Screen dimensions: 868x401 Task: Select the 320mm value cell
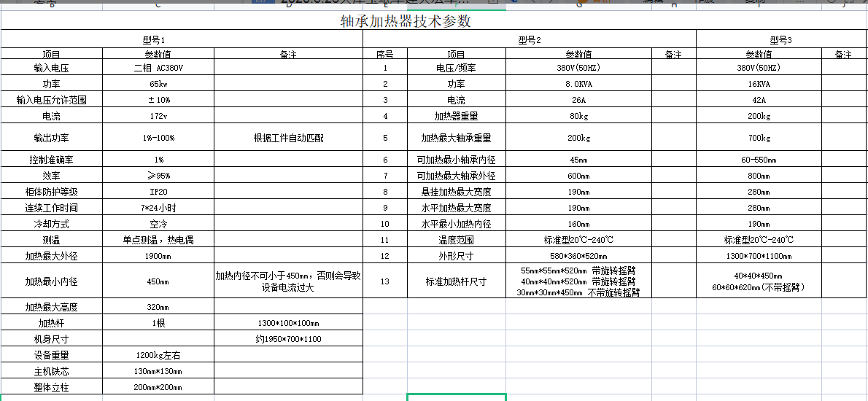158,307
